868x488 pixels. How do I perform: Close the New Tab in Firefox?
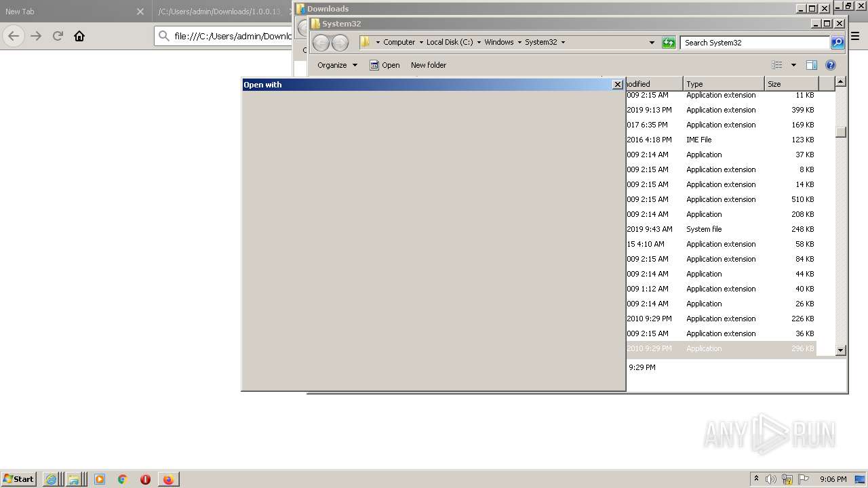coord(140,12)
